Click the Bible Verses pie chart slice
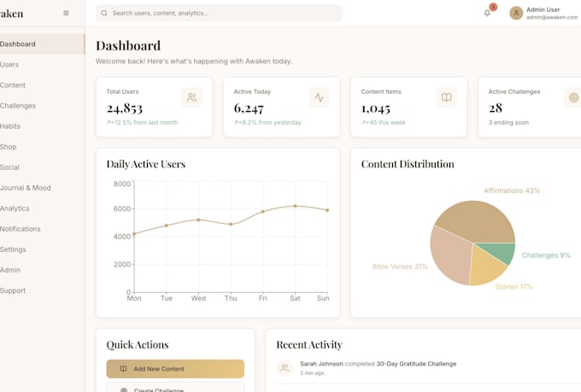 (451, 255)
